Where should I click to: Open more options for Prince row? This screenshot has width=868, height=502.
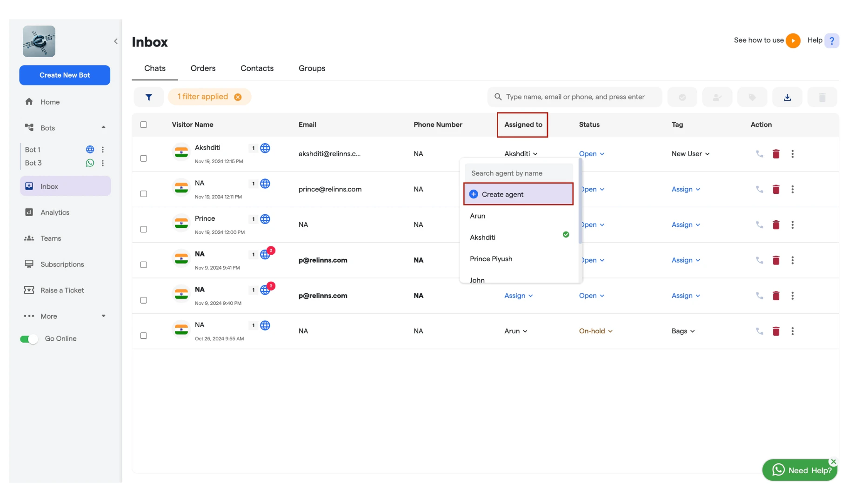click(793, 225)
